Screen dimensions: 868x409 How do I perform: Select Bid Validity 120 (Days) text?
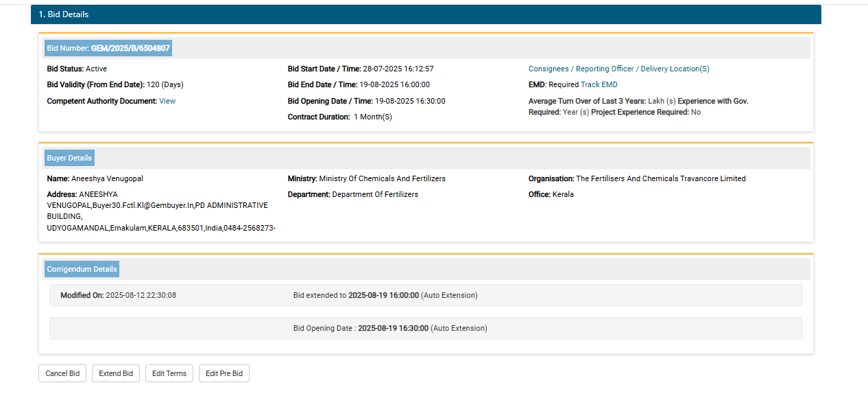click(x=115, y=84)
